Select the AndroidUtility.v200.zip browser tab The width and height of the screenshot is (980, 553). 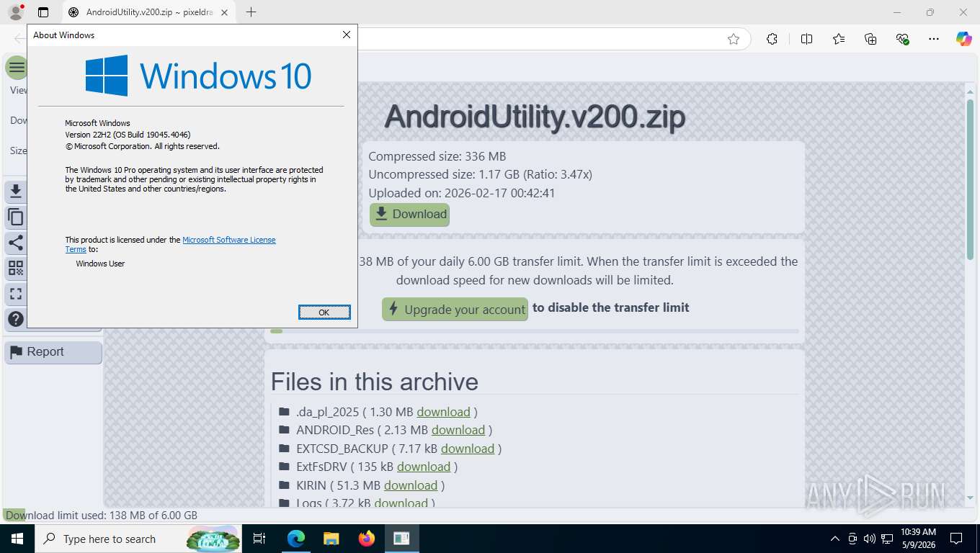click(x=148, y=12)
